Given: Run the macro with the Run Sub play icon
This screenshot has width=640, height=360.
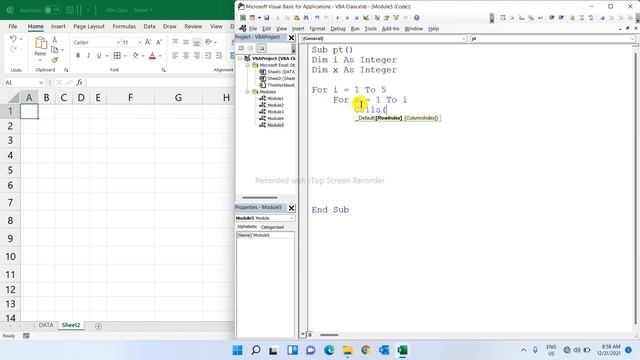Looking at the screenshot, I should 337,18.
